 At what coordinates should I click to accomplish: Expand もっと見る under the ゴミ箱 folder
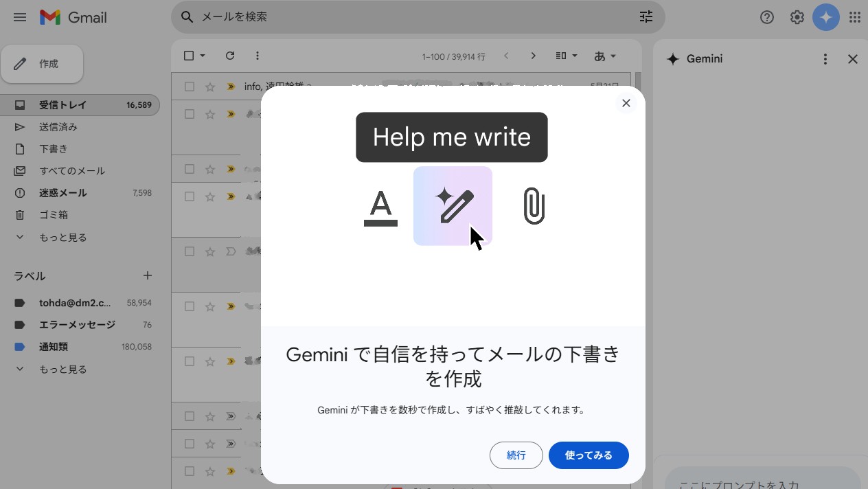coord(62,238)
